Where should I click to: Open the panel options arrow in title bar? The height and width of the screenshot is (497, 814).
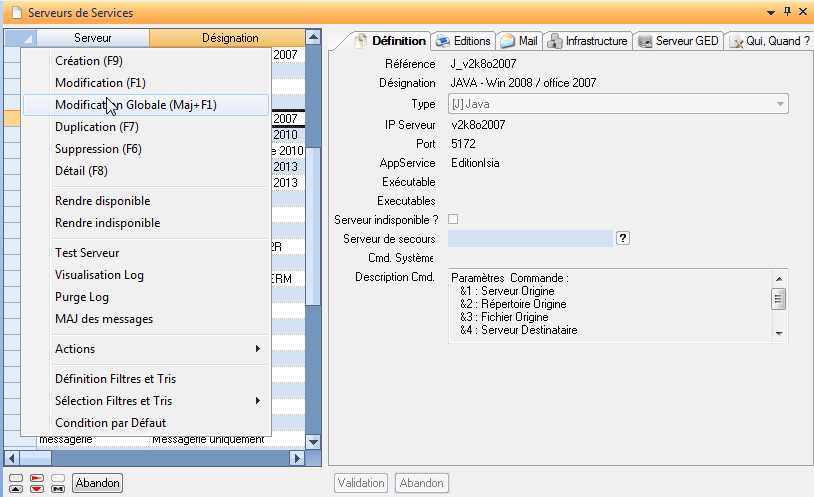tap(771, 12)
